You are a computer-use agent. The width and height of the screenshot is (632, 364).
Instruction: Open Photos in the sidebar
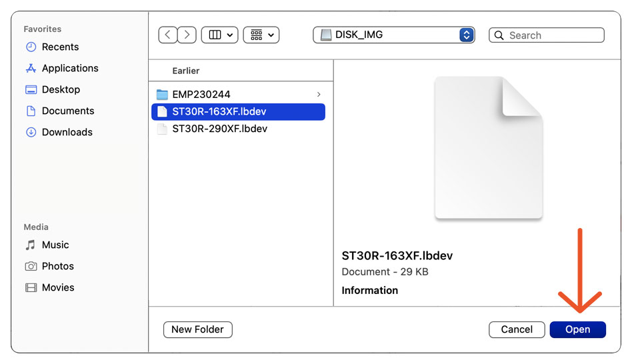click(x=57, y=267)
